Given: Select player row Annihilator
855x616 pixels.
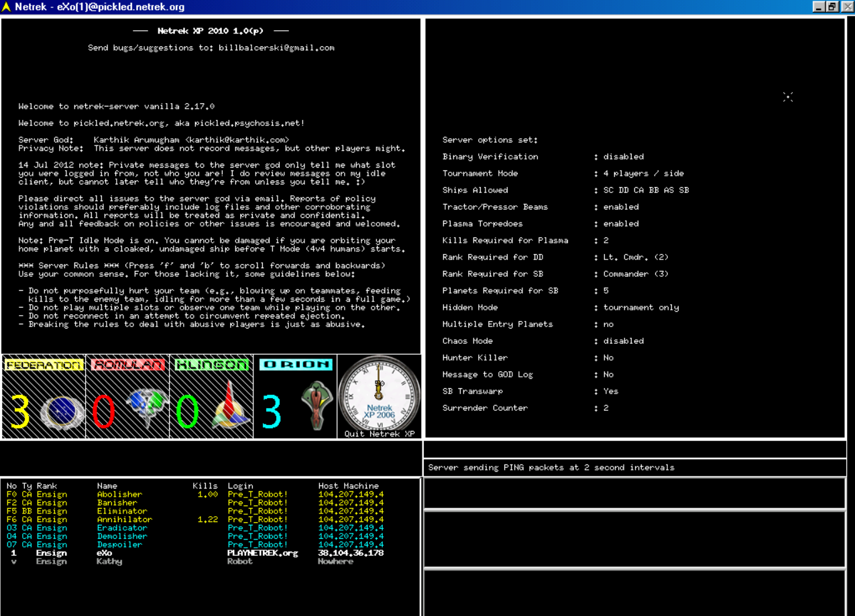Looking at the screenshot, I should click(194, 519).
